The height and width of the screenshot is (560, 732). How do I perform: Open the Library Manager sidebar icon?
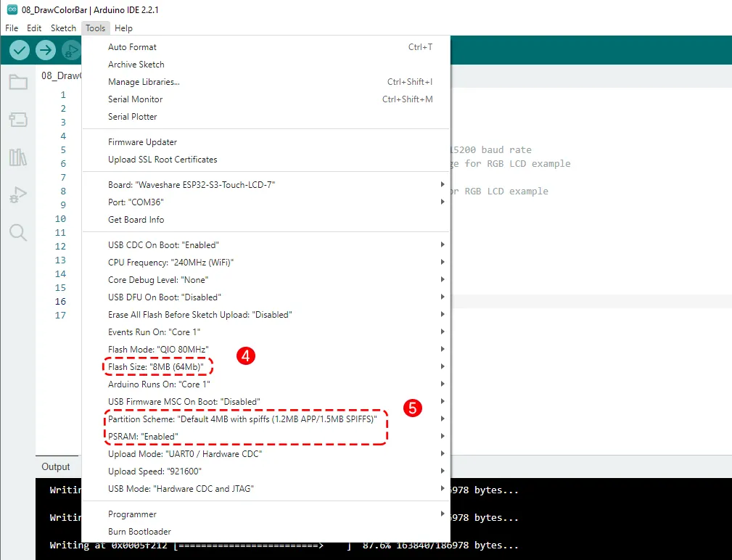coord(18,157)
